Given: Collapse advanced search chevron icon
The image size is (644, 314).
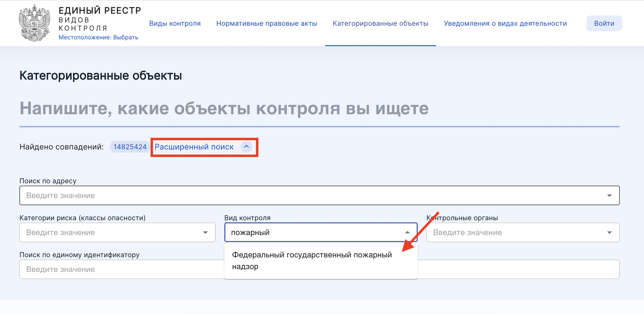Looking at the screenshot, I should click(x=247, y=147).
